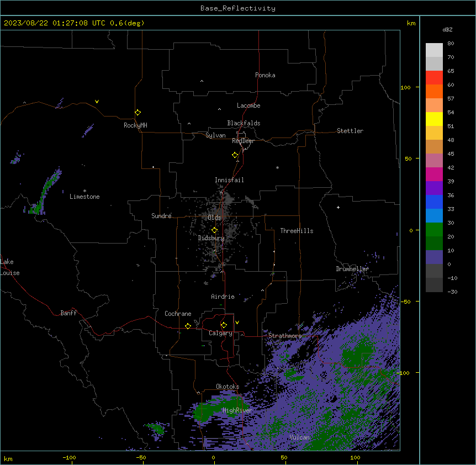Click the yellow marker above Didsbury
The width and height of the screenshot is (476, 465).
[x=214, y=230]
